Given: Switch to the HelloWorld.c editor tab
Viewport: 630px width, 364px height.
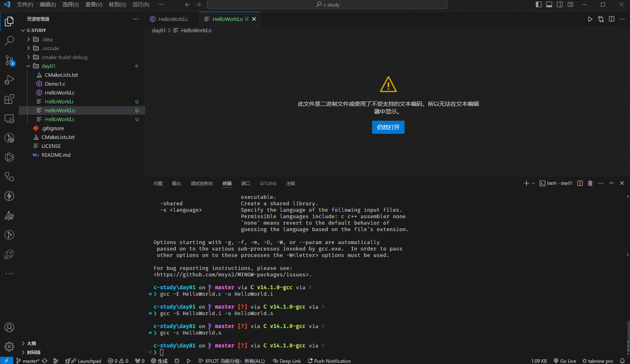Looking at the screenshot, I should click(x=173, y=19).
